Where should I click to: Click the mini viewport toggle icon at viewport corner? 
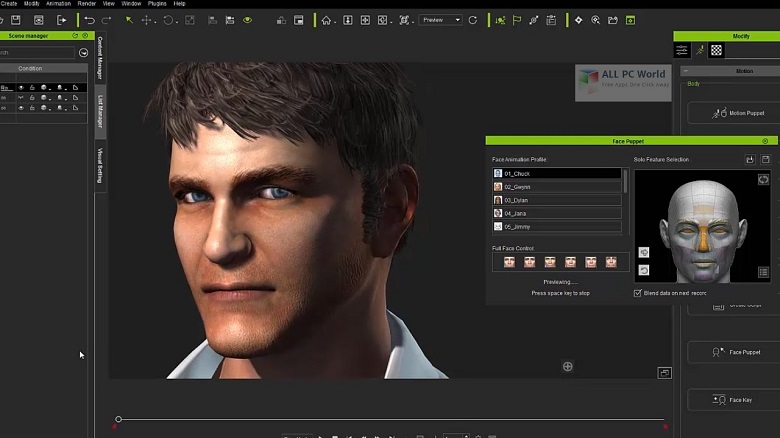pyautogui.click(x=665, y=373)
